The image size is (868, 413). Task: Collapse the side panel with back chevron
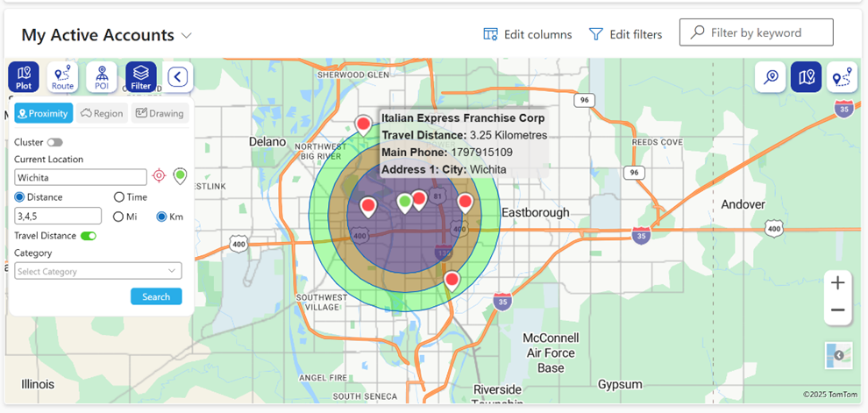(178, 76)
